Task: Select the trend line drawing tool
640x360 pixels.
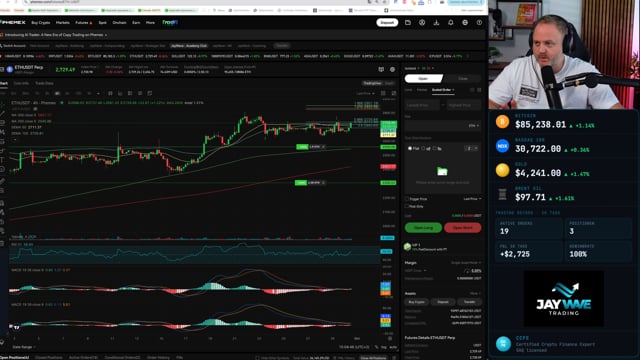Action: [2, 113]
